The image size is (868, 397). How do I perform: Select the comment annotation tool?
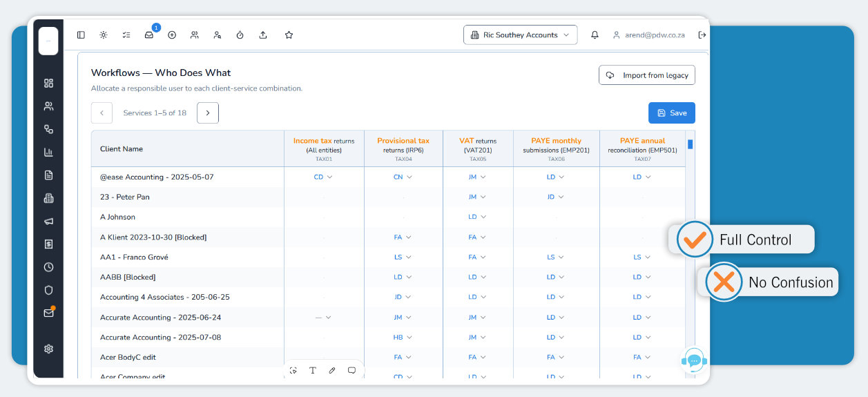click(x=351, y=371)
